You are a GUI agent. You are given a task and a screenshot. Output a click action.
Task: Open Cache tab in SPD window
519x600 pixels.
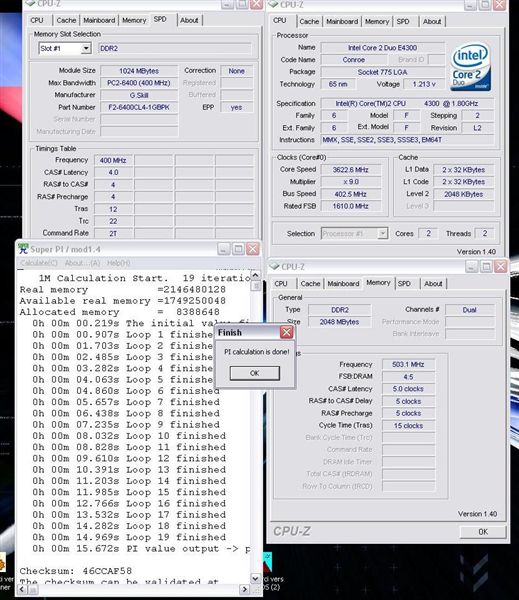pos(66,20)
